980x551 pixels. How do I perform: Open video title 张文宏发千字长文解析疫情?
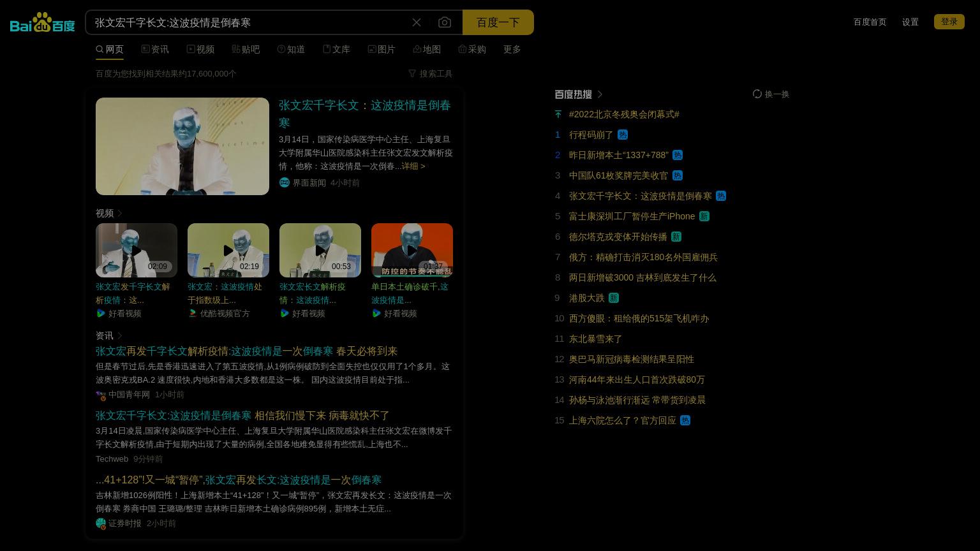pos(133,293)
